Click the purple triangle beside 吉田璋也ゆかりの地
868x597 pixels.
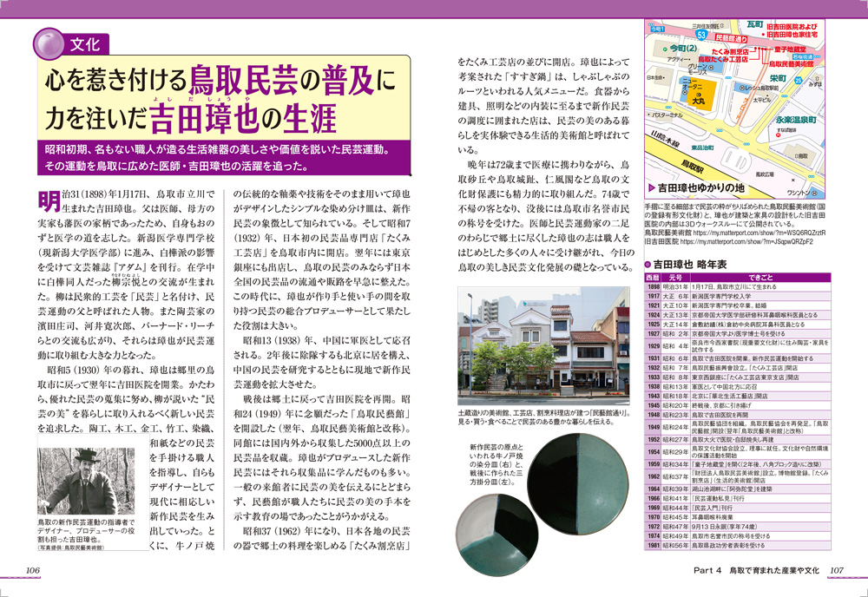[652, 188]
